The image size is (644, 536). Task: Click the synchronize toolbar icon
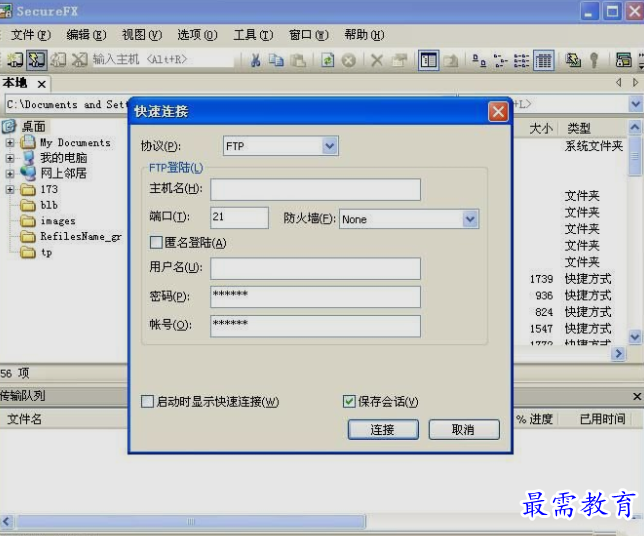tap(573, 61)
